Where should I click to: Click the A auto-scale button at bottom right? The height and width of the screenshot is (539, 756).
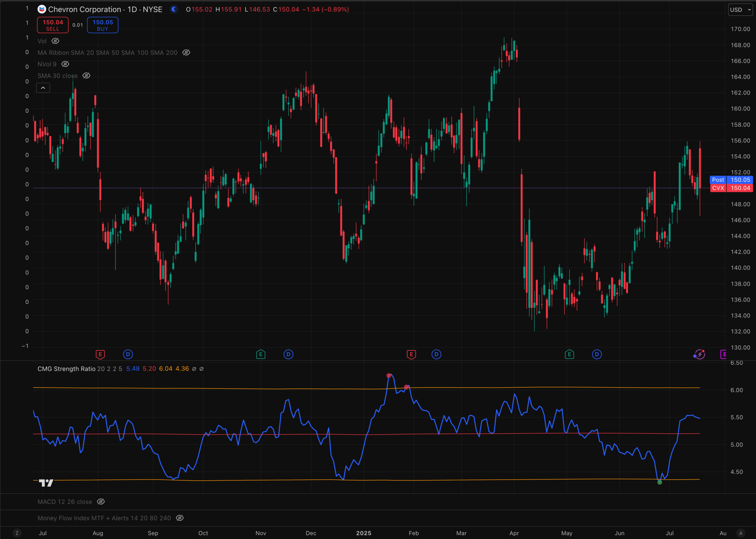tap(741, 533)
